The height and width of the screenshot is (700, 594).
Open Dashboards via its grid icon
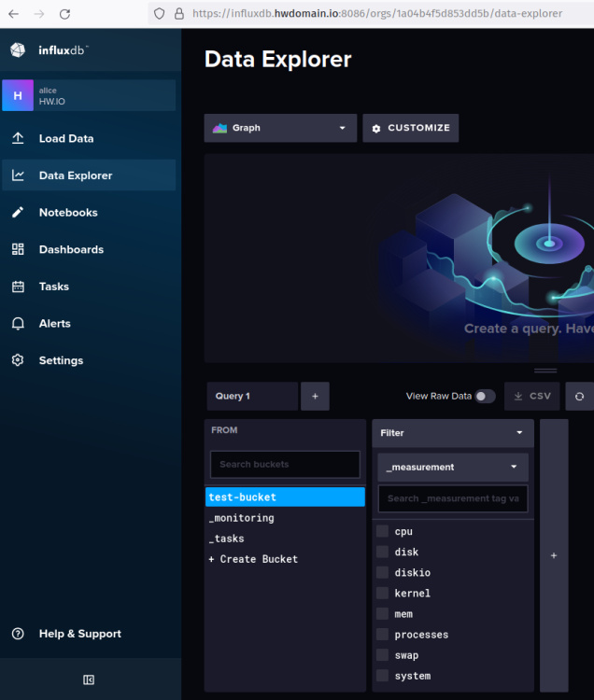click(x=18, y=249)
